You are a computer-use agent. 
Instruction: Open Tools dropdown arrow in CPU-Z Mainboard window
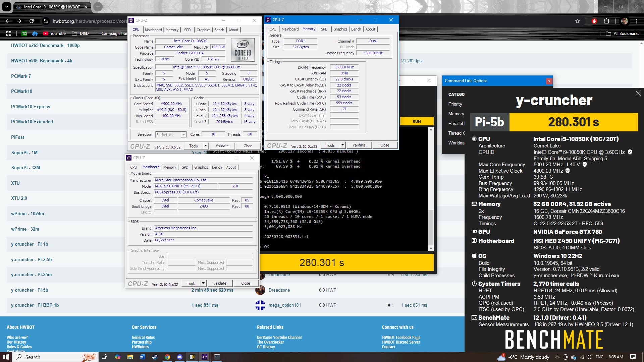pos(203,283)
